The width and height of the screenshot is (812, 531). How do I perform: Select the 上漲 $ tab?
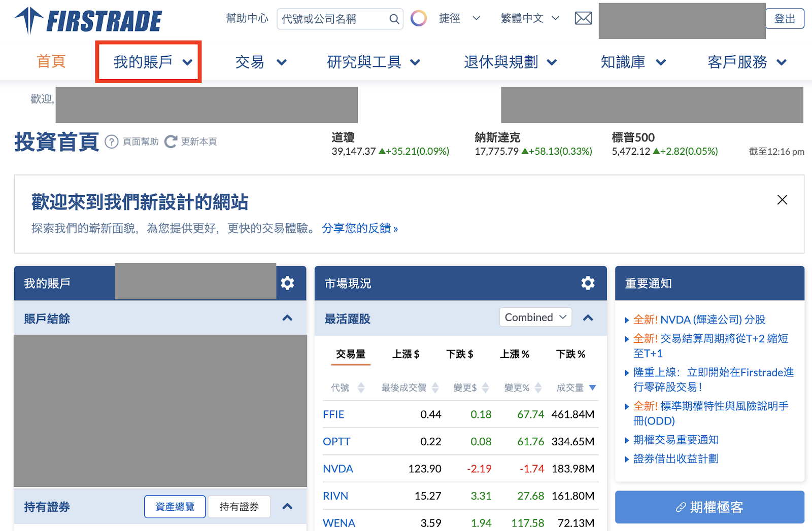(405, 354)
